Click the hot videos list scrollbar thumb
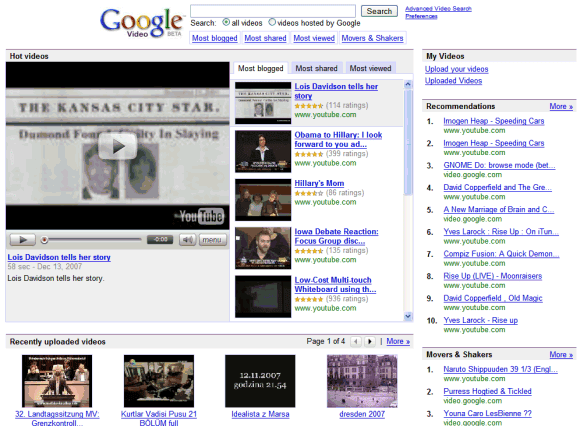The image size is (580, 426). pyautogui.click(x=408, y=142)
